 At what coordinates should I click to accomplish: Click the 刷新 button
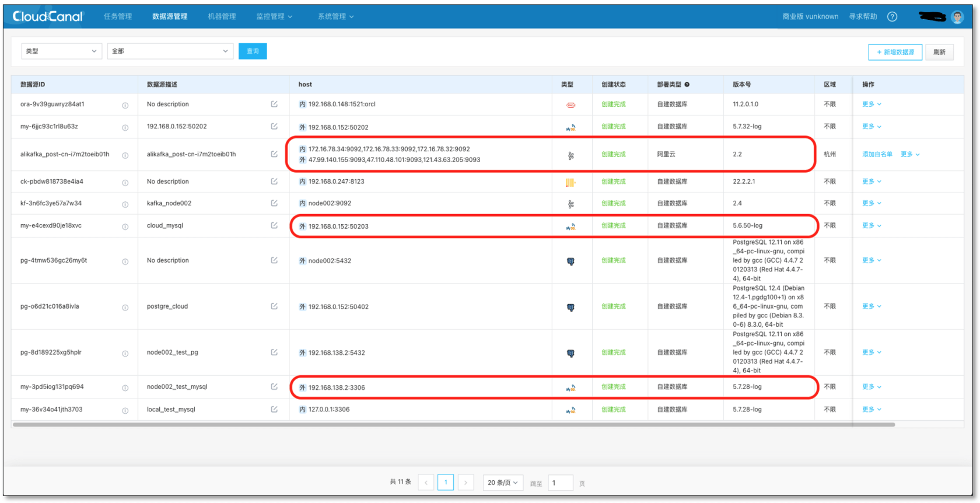[939, 52]
